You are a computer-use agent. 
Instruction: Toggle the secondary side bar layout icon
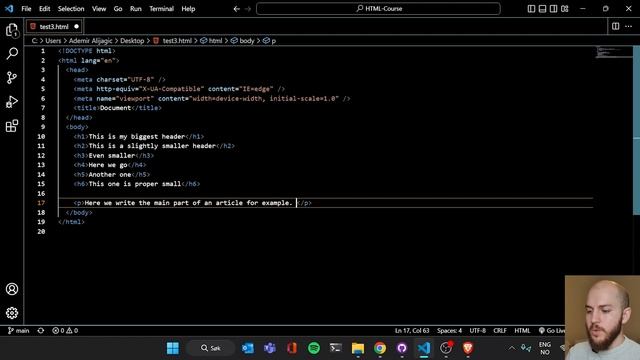click(553, 9)
